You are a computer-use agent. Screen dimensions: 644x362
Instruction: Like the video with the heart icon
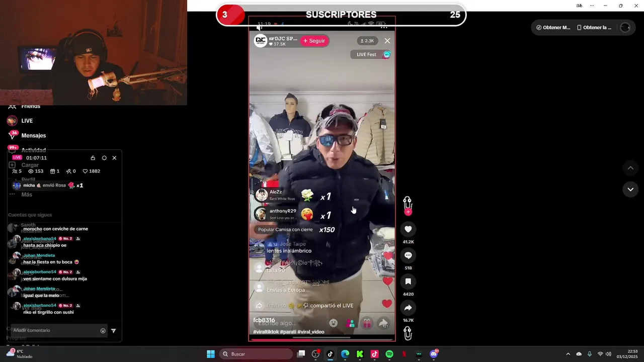(x=408, y=229)
